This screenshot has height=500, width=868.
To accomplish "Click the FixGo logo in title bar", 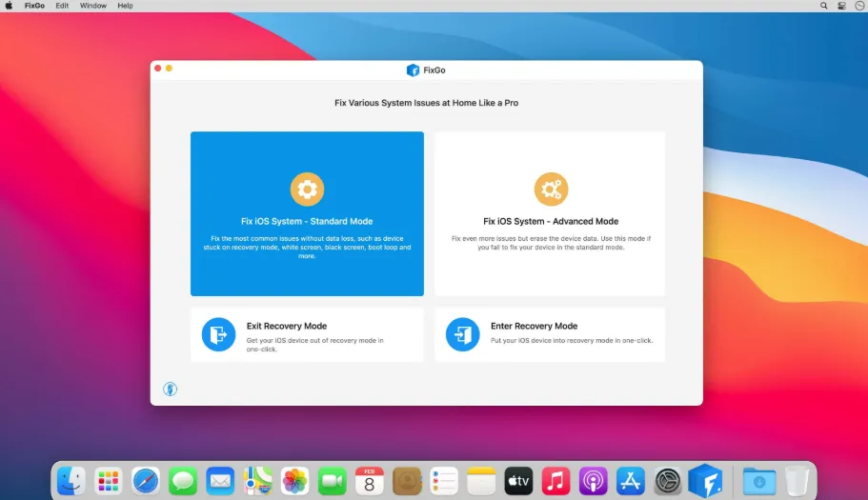I will click(x=413, y=70).
